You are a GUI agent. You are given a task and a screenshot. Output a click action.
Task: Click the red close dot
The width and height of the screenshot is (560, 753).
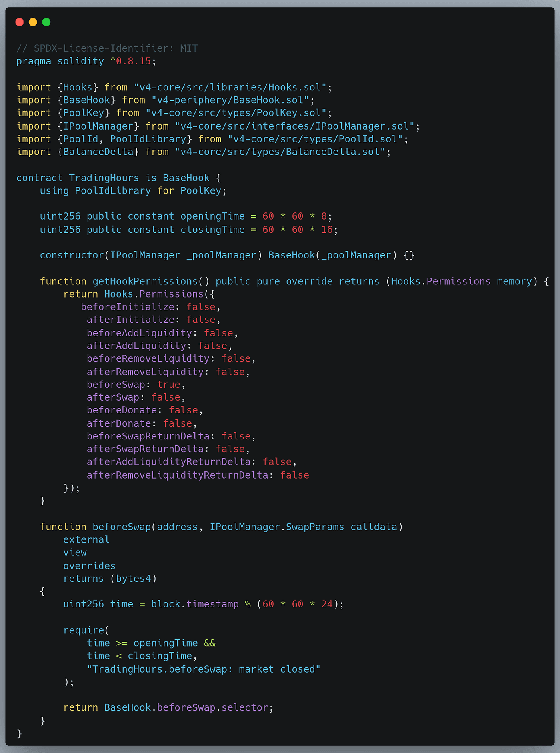pyautogui.click(x=19, y=22)
